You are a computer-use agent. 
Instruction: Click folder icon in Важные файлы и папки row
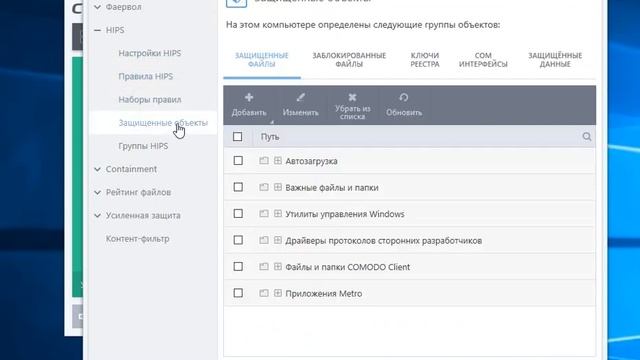coord(264,187)
